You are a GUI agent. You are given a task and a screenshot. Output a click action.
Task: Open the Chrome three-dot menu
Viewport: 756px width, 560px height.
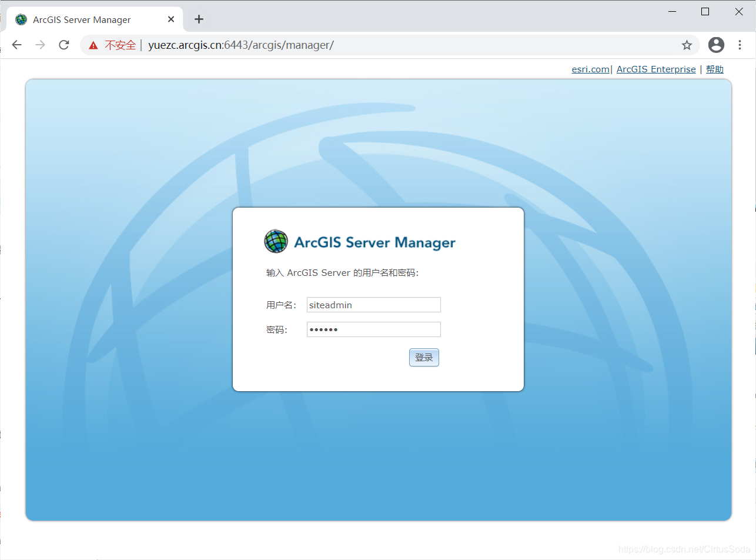click(x=740, y=45)
